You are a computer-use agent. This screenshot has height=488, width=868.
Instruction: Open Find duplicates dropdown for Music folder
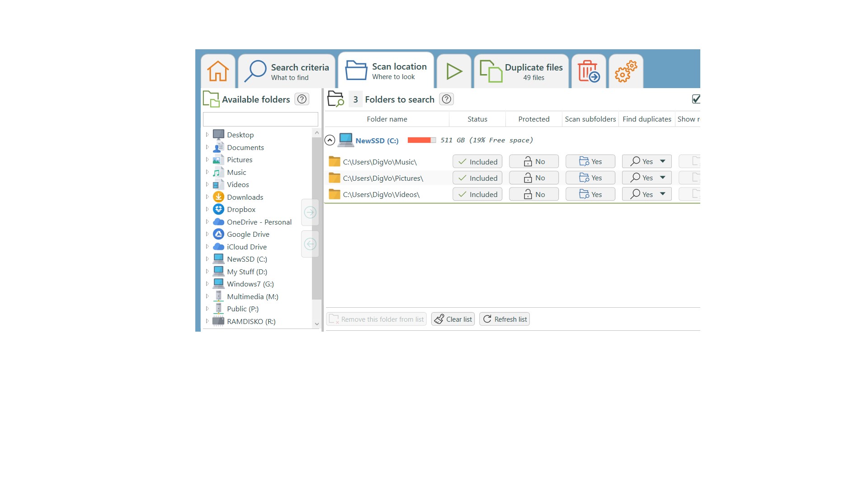(x=662, y=162)
